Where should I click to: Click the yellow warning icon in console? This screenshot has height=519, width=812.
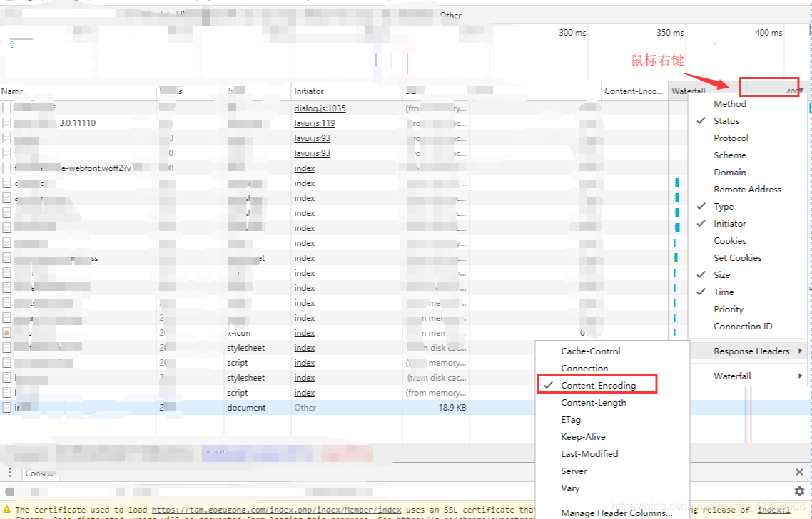point(6,510)
